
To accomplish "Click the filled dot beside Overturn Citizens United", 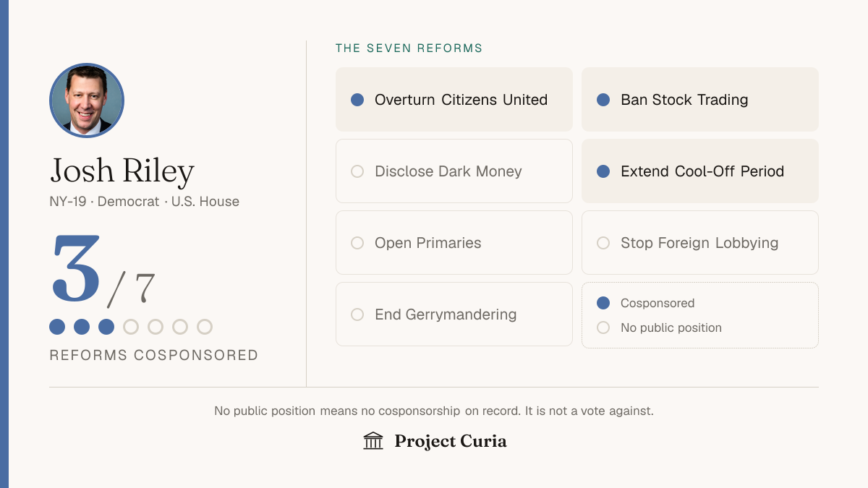I will pyautogui.click(x=357, y=100).
